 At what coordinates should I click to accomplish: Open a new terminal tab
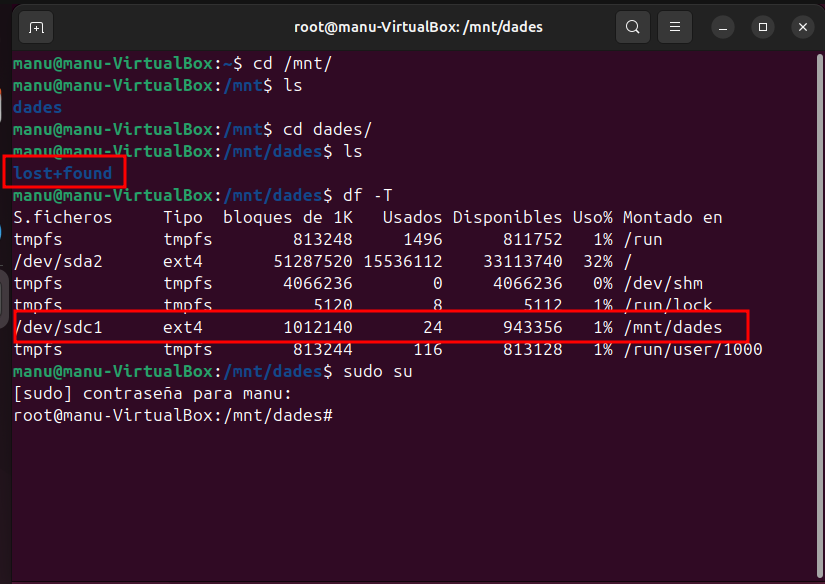click(36, 27)
